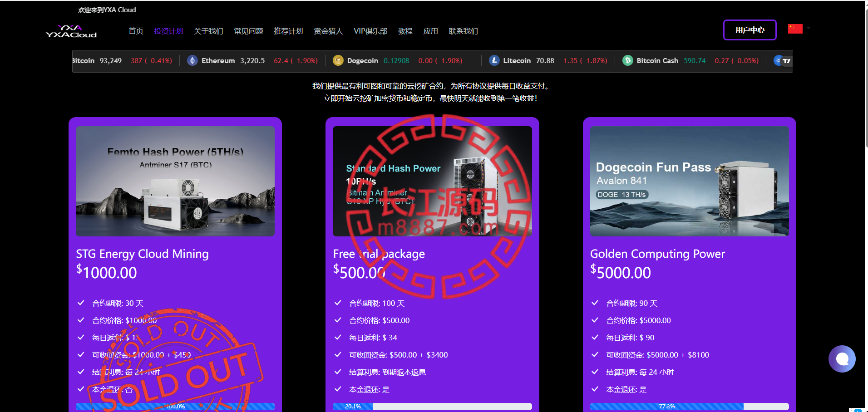868x412 pixels.
Task: Open the 赏金猎人 page
Action: (328, 31)
